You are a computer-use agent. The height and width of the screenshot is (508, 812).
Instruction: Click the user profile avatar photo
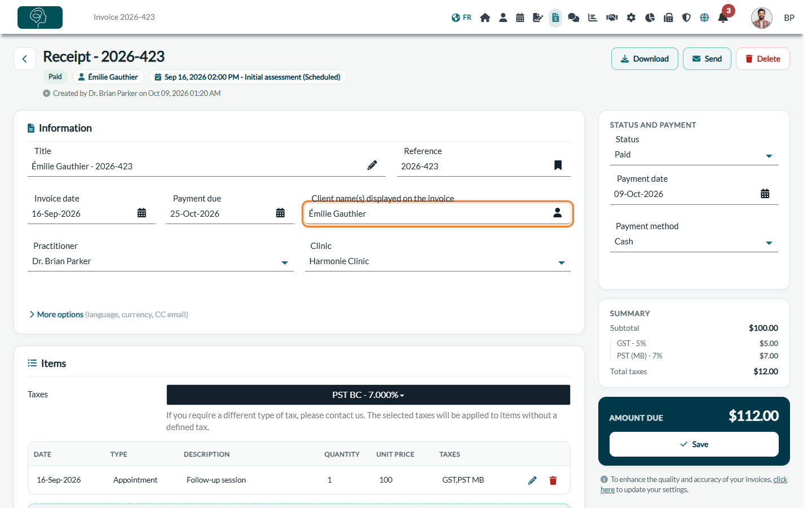pos(761,18)
